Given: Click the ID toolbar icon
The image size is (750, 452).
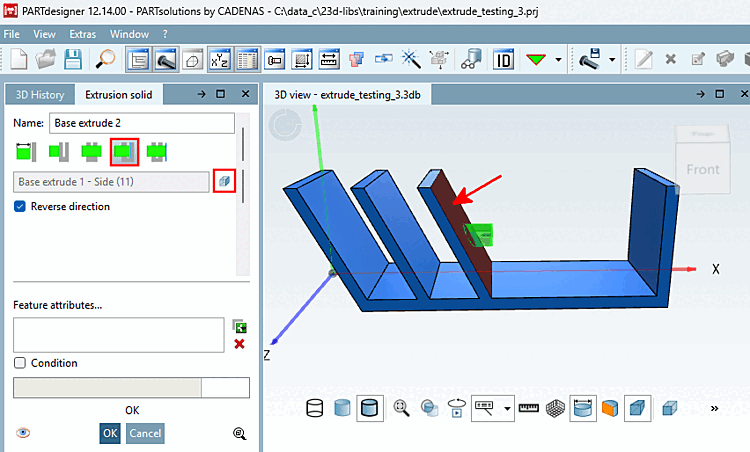Looking at the screenshot, I should pos(503,60).
